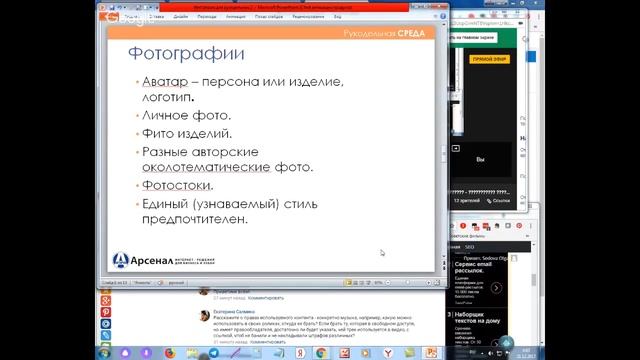Open Chrome from taskbar
The image size is (640, 360).
pyautogui.click(x=321, y=353)
